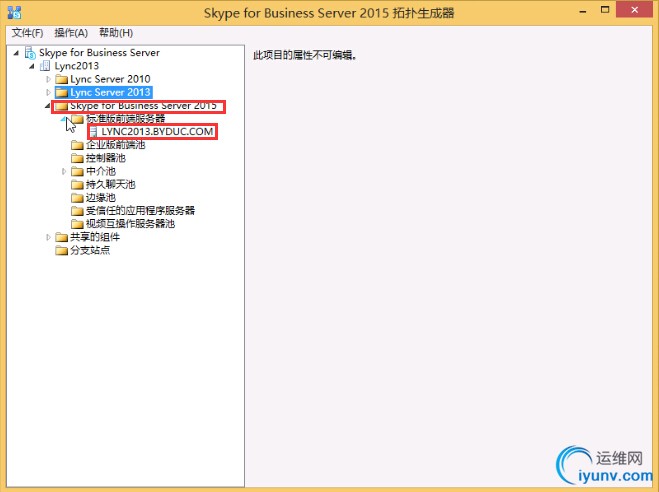Select the 中介池 label
The height and width of the screenshot is (492, 659).
101,171
